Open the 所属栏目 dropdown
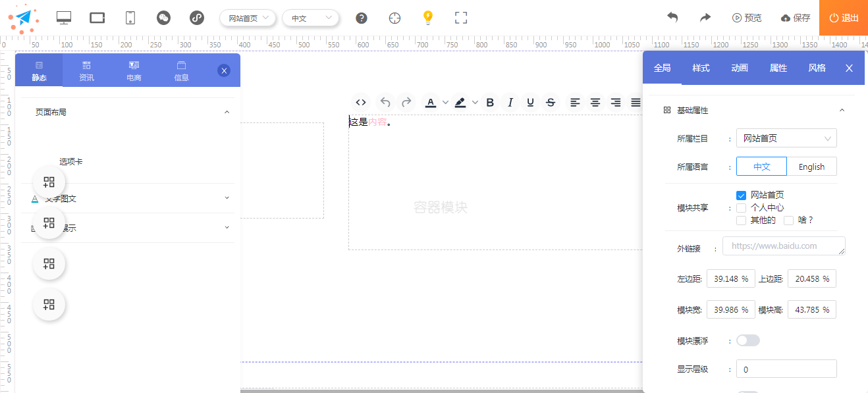 786,138
